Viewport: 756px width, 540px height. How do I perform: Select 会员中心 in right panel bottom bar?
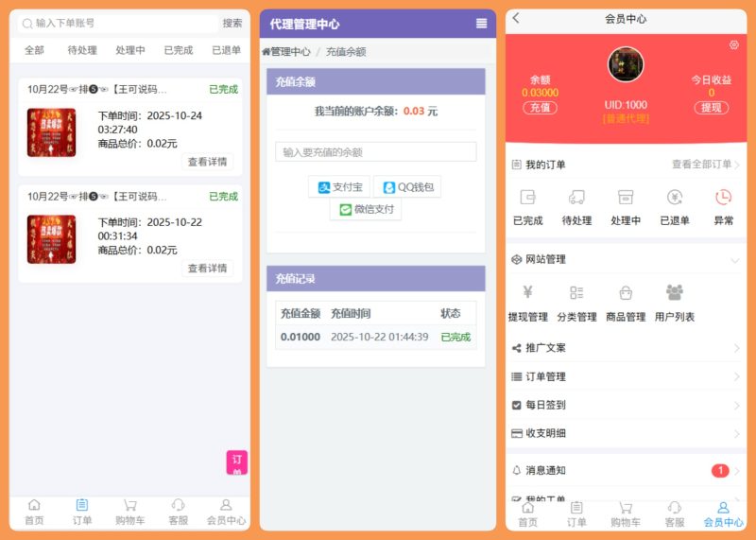tap(723, 514)
